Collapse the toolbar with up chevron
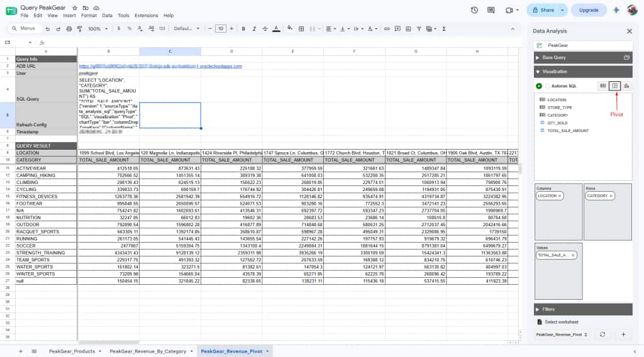This screenshot has width=644, height=357. point(513,29)
